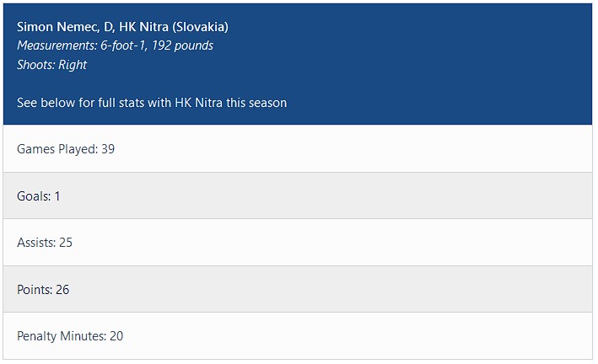Click the Points value 26
This screenshot has height=364, width=598.
62,290
